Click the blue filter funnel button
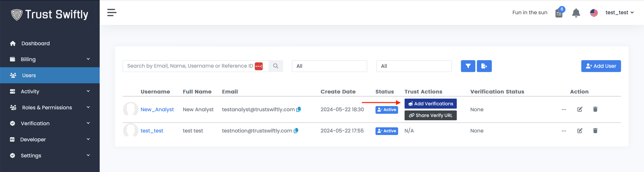 pos(468,66)
